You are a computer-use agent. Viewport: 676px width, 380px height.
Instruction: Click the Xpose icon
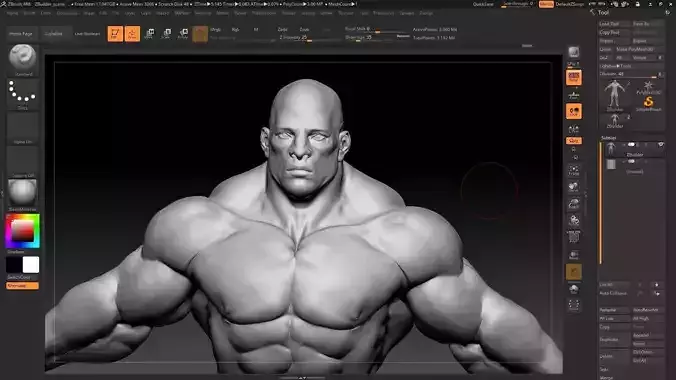click(x=574, y=305)
